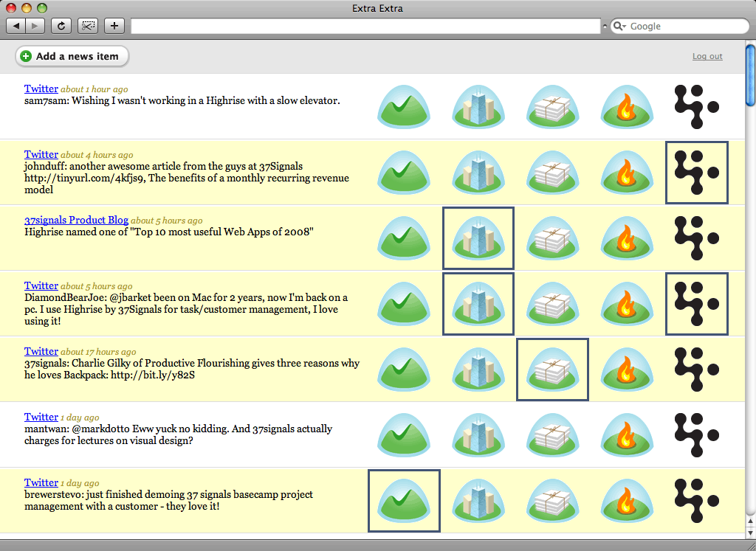Click the 'about 4 hours ago' timestamp

(97, 155)
